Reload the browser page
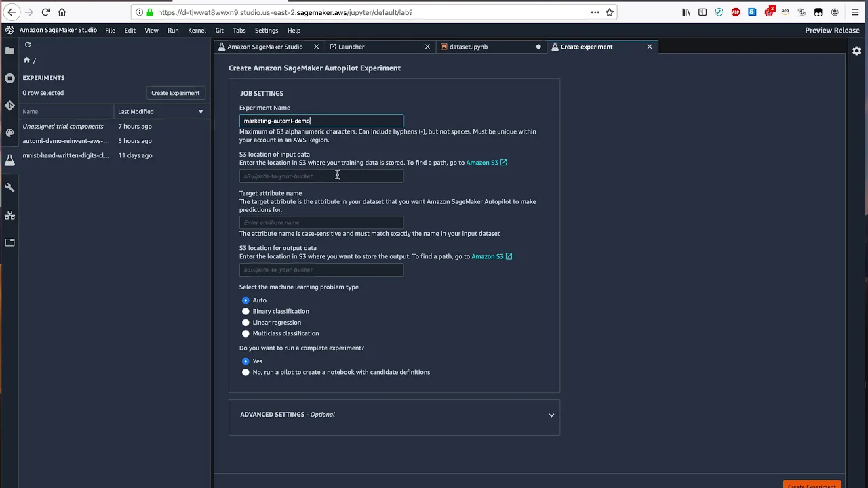Screen dimensions: 868x488 pyautogui.click(x=45, y=12)
